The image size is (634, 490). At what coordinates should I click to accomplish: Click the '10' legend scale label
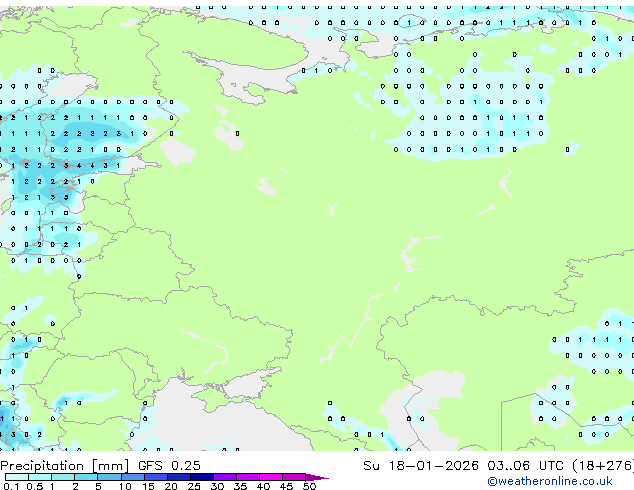(125, 486)
